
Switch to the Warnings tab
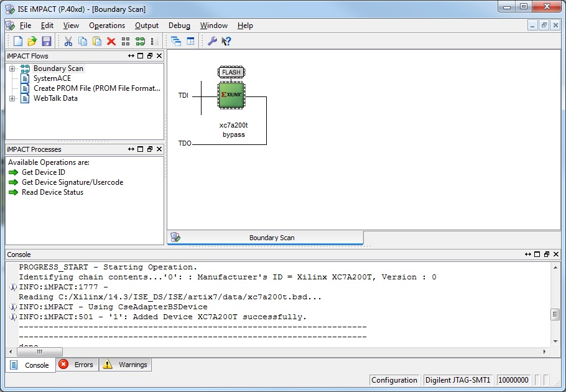(x=126, y=365)
